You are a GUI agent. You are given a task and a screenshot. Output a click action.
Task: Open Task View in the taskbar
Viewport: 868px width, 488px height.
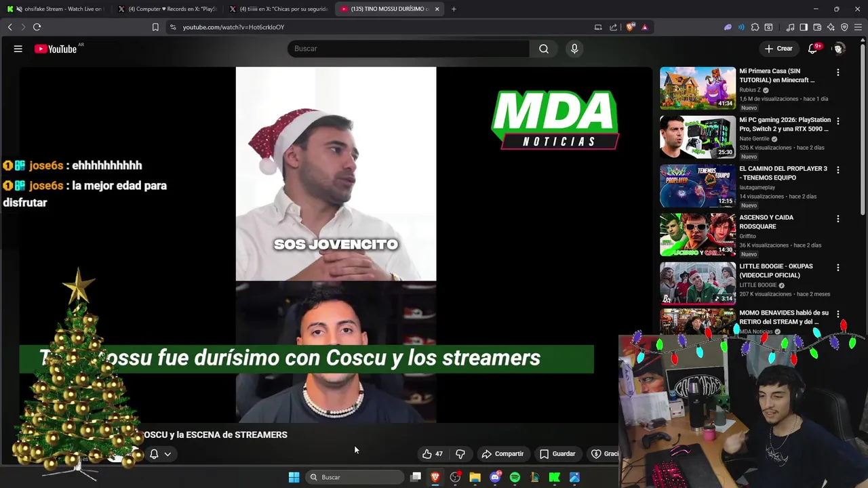coord(416,477)
